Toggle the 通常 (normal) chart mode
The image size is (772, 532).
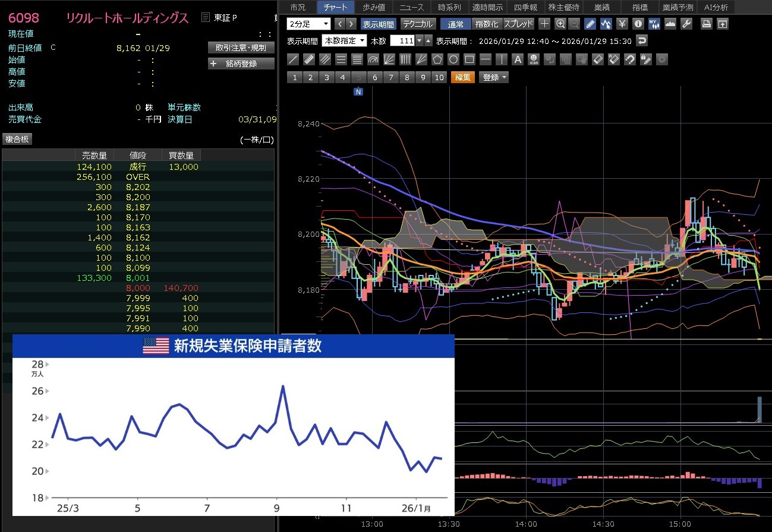pyautogui.click(x=456, y=24)
